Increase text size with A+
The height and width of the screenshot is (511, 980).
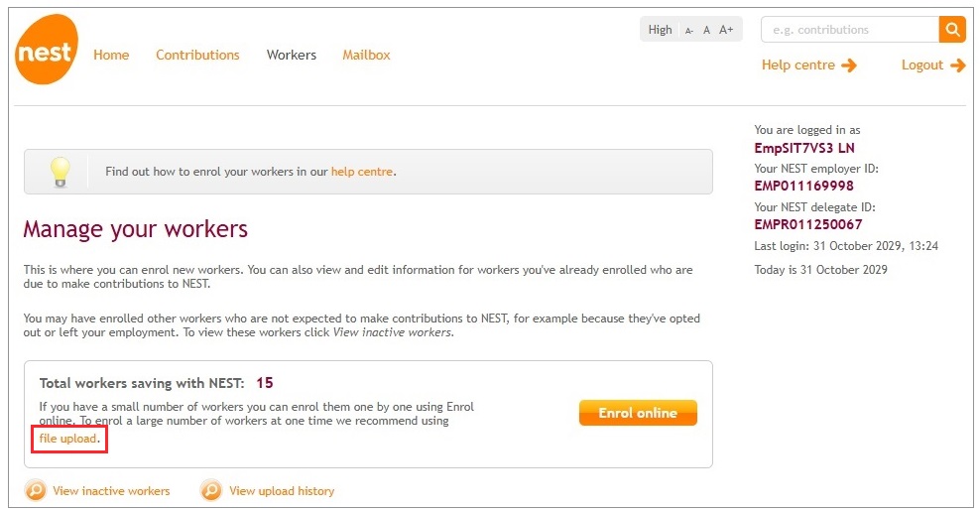pos(726,30)
